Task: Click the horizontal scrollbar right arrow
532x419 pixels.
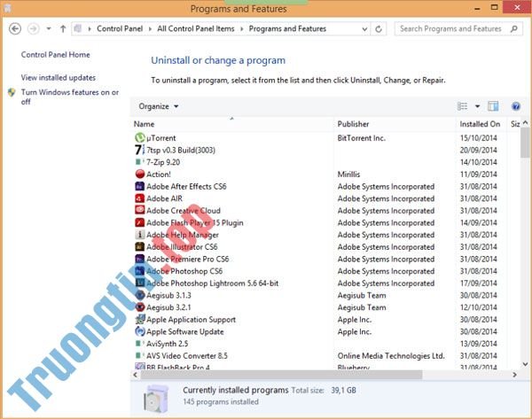Action: tap(514, 375)
